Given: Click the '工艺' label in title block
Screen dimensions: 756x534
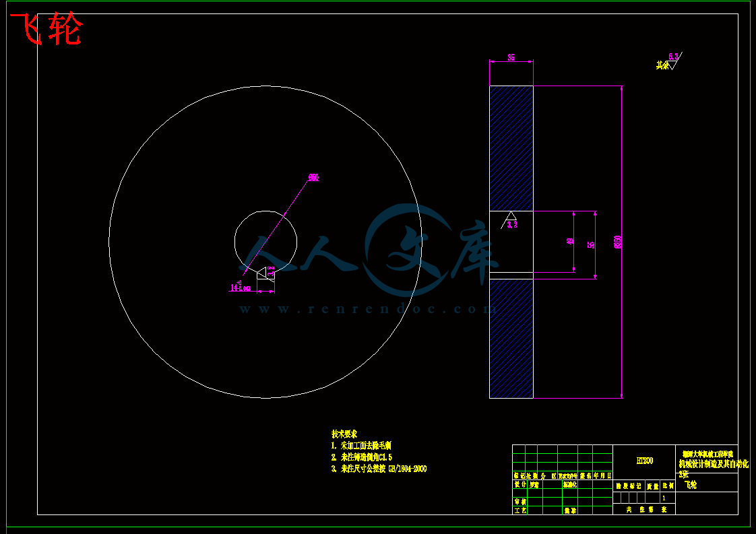Looking at the screenshot, I should [x=520, y=510].
